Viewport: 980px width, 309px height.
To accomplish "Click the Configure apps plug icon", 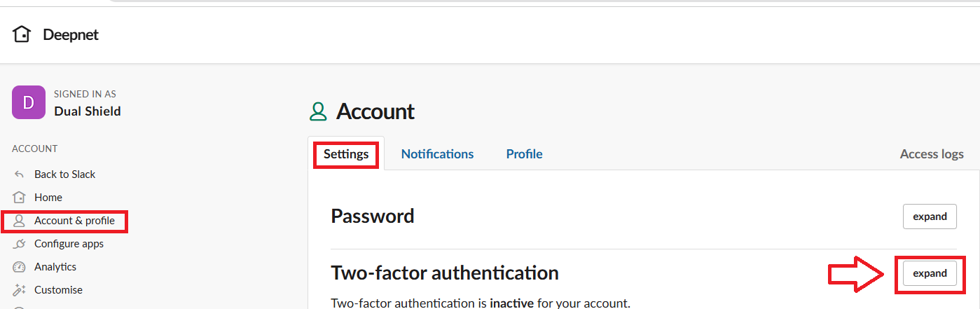I will [x=20, y=244].
